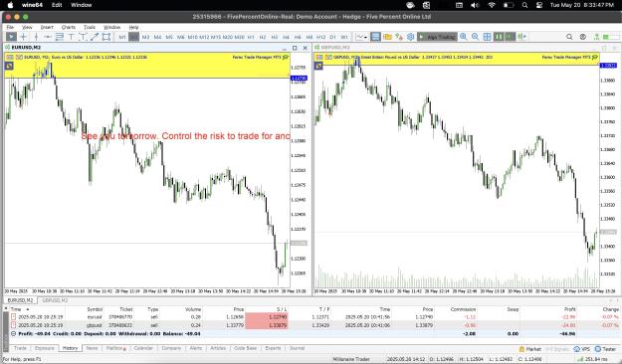Toggle the Algo Trading button
Image resolution: width=622 pixels, height=364 pixels.
pyautogui.click(x=437, y=37)
